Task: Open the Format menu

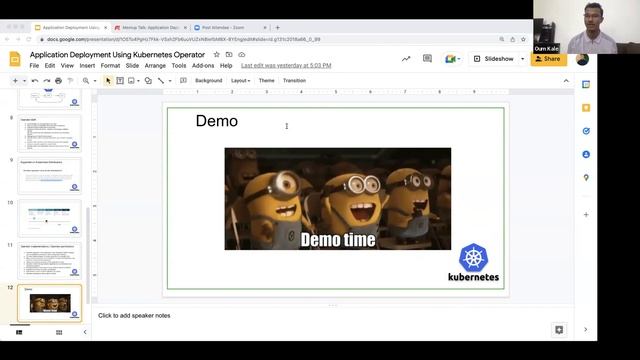Action: 110,65
